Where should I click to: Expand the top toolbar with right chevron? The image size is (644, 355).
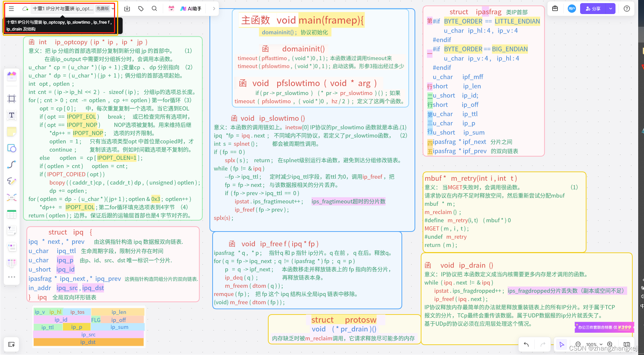(x=214, y=9)
